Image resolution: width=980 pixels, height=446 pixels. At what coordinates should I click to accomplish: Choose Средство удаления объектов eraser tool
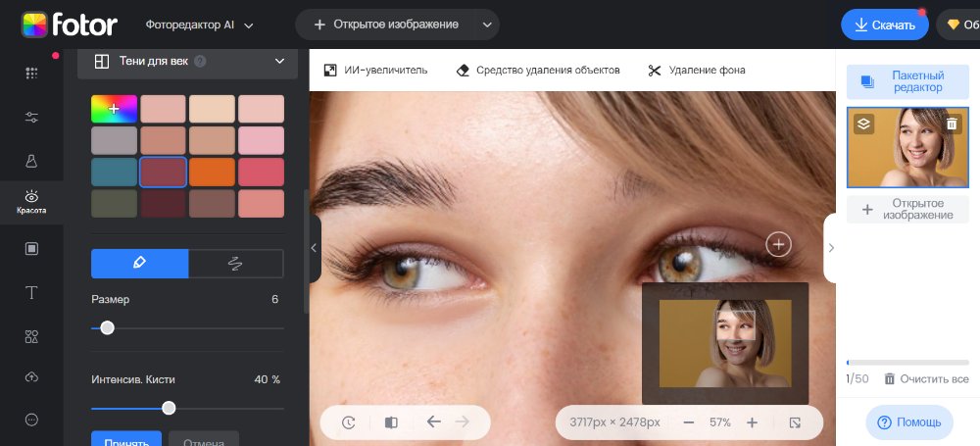click(538, 70)
